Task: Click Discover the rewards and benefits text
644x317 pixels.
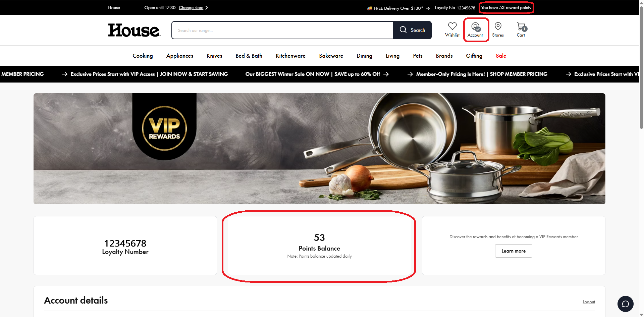Action: pos(514,236)
